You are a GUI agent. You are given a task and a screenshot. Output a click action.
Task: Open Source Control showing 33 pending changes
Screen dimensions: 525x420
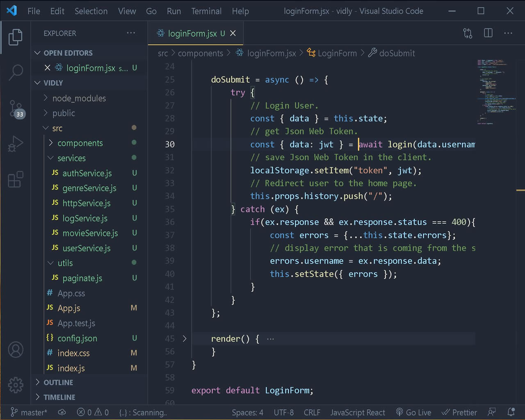pyautogui.click(x=16, y=108)
